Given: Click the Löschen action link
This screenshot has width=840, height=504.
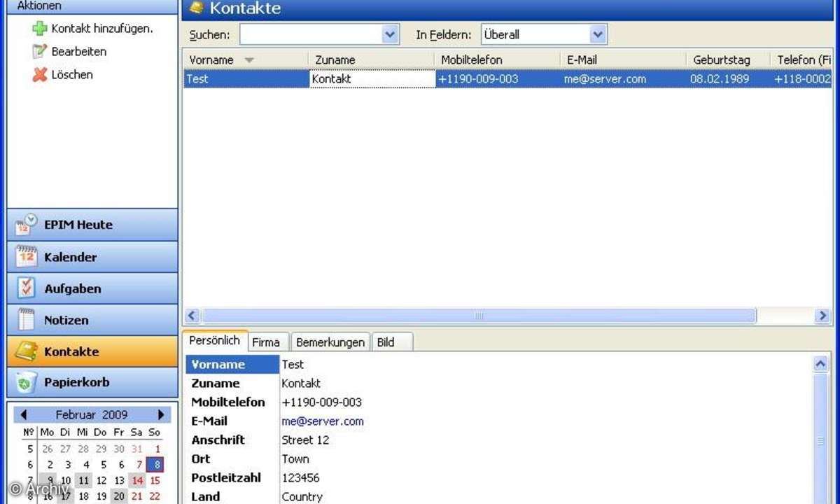Looking at the screenshot, I should [x=72, y=74].
